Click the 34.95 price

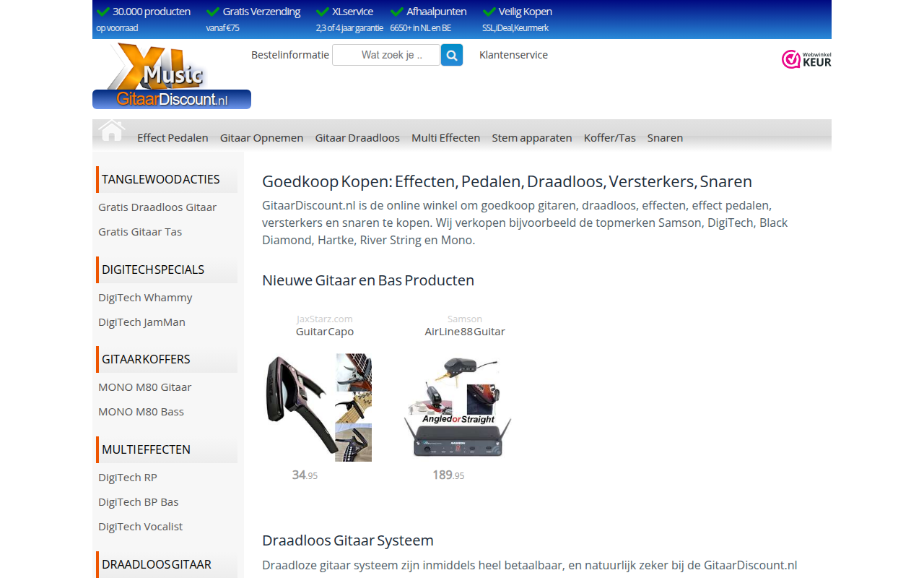[x=305, y=475]
